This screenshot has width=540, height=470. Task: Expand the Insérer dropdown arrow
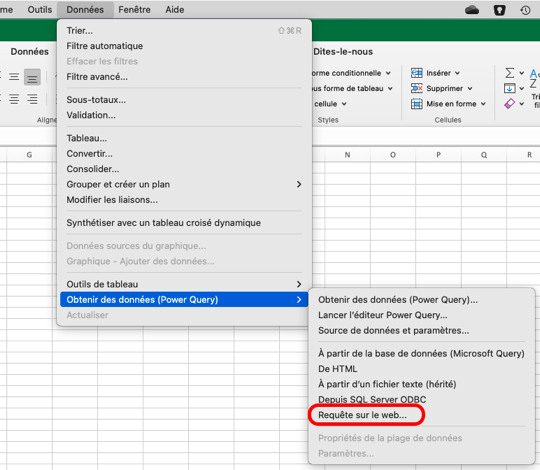[x=457, y=73]
